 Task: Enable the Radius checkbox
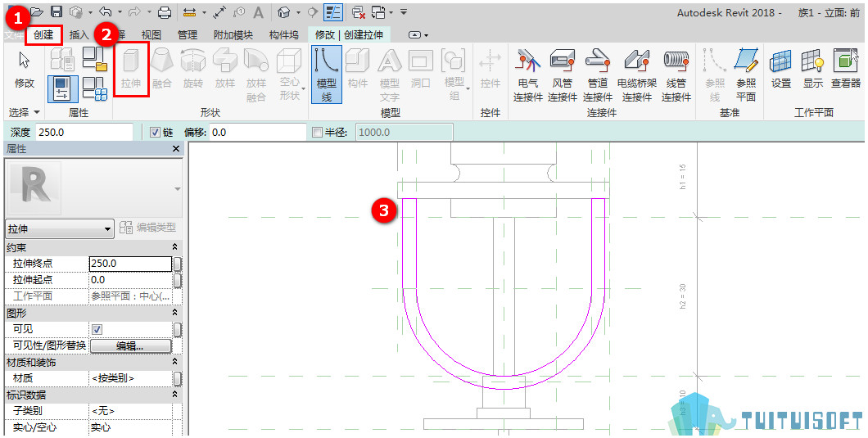317,133
